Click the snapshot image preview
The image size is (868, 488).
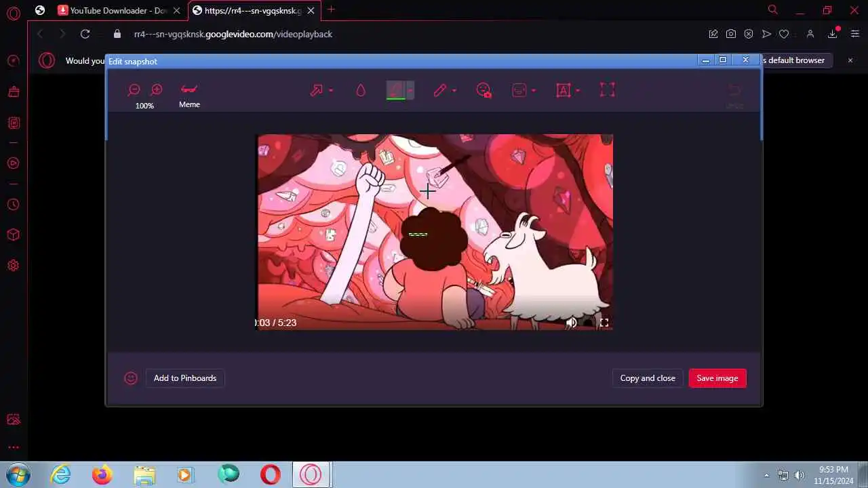435,232
